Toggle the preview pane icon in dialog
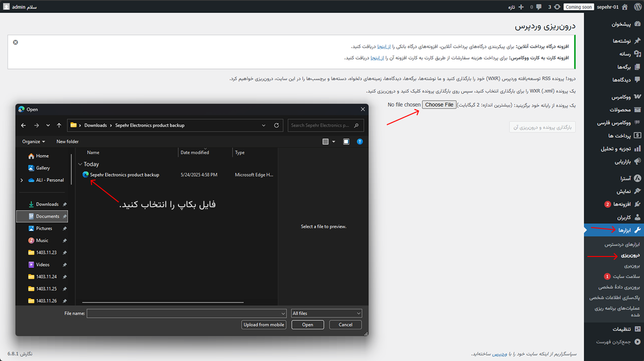This screenshot has height=361, width=644. 346,142
